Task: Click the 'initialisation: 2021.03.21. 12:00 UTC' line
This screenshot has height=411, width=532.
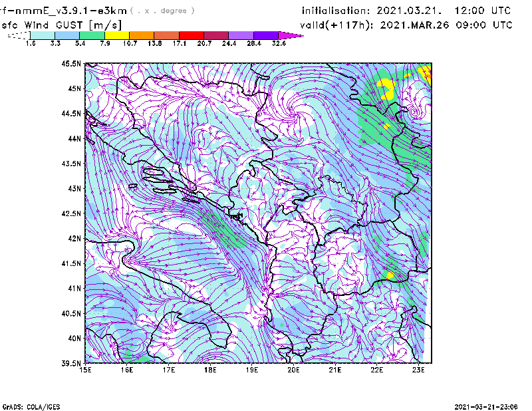Action: click(x=406, y=11)
